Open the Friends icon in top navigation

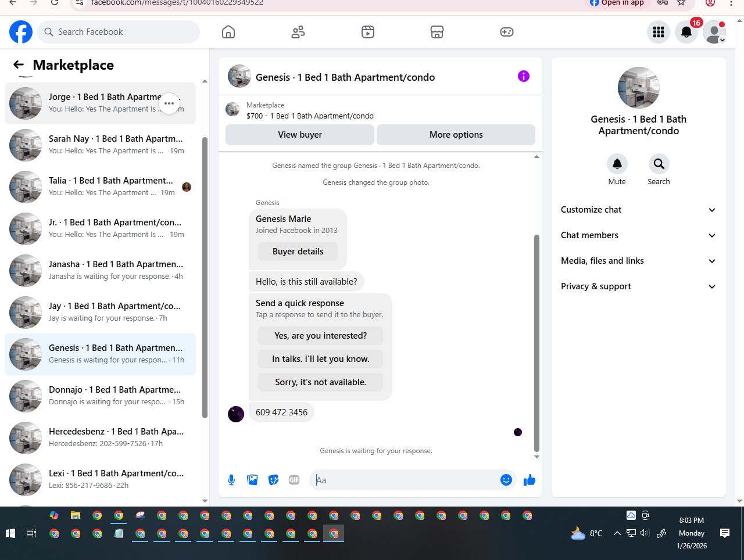coord(298,32)
